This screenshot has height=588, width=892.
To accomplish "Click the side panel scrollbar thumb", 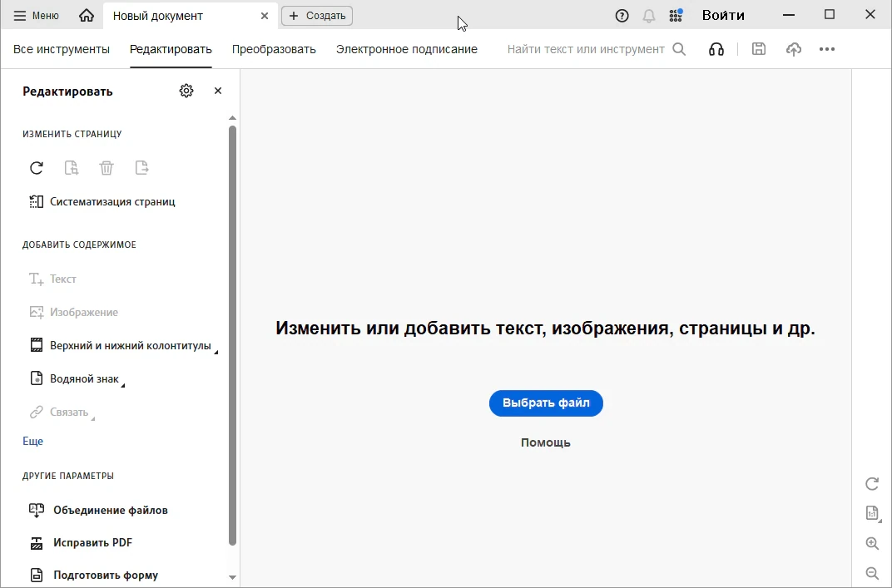I will (232, 335).
